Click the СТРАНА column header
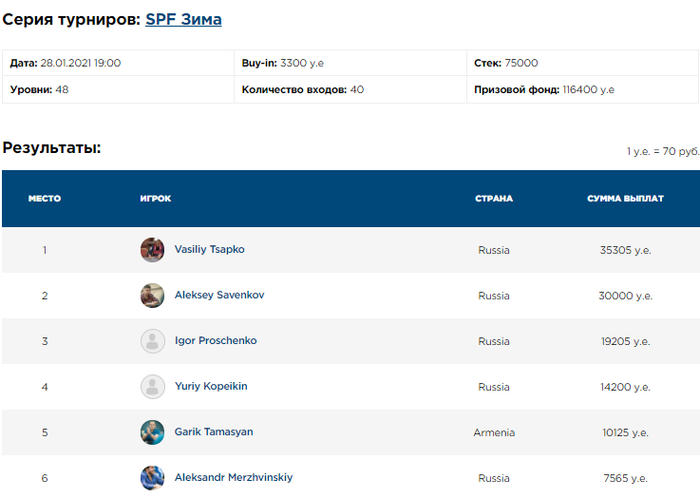The height and width of the screenshot is (498, 700). pos(494,199)
